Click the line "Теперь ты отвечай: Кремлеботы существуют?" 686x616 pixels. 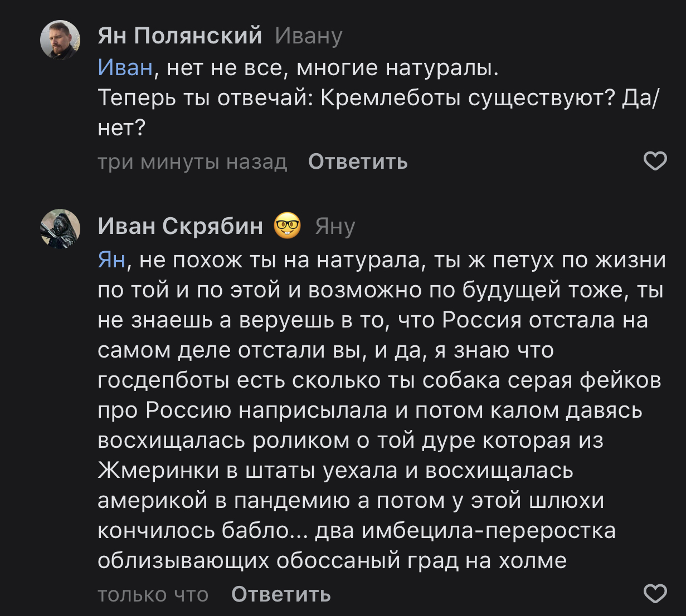pos(357,98)
